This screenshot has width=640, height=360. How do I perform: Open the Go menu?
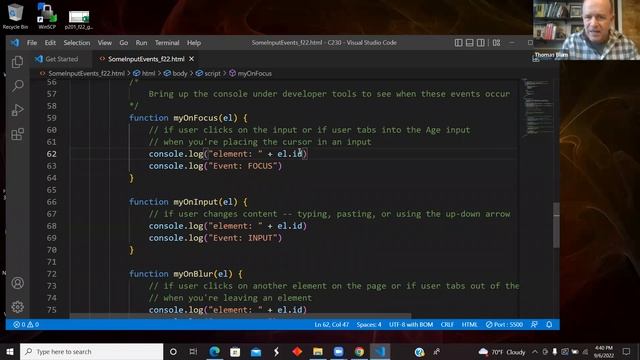124,42
